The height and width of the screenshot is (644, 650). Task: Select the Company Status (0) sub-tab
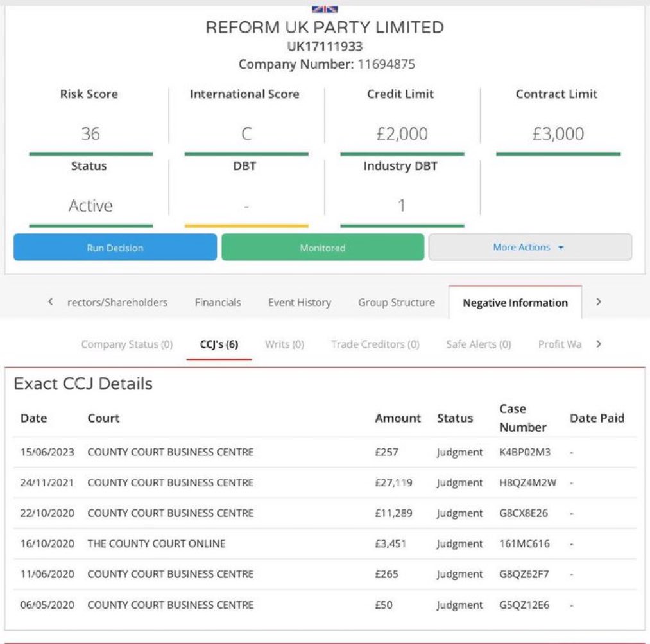pyautogui.click(x=127, y=344)
